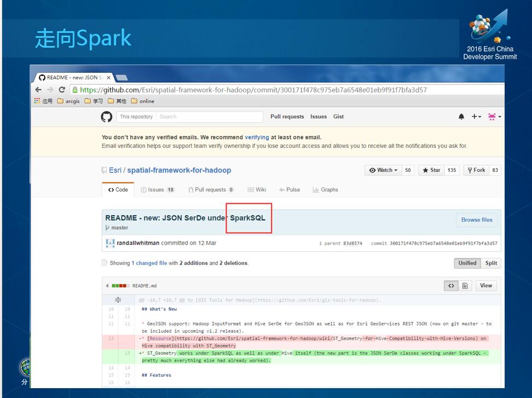Open the 学习 bookmark folder
The height and width of the screenshot is (398, 532).
tap(94, 101)
